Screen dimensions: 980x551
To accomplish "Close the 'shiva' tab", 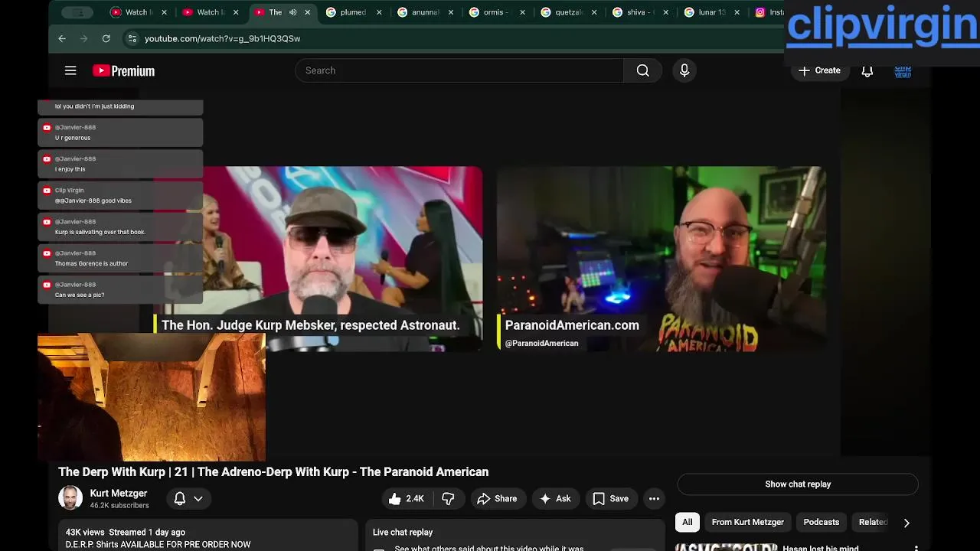I will 665,12.
